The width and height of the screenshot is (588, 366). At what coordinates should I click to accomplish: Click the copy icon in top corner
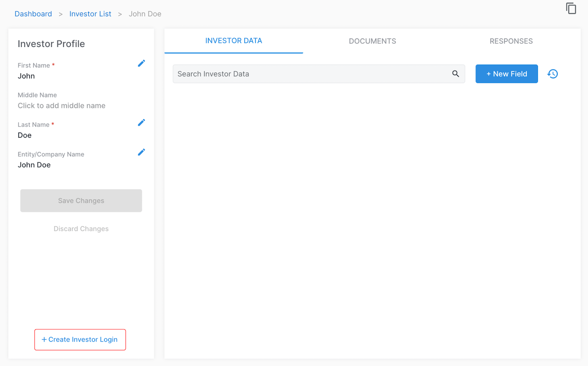point(571,8)
